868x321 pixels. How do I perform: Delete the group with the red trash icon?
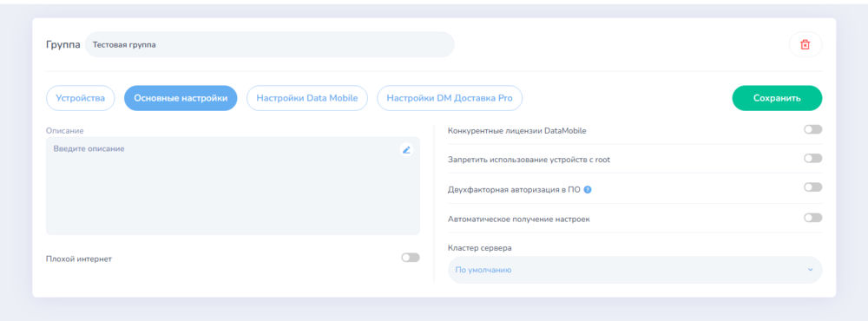(805, 45)
